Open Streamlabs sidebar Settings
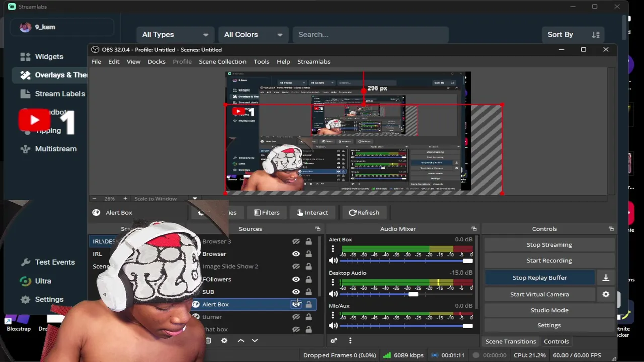644x362 pixels. (x=42, y=300)
